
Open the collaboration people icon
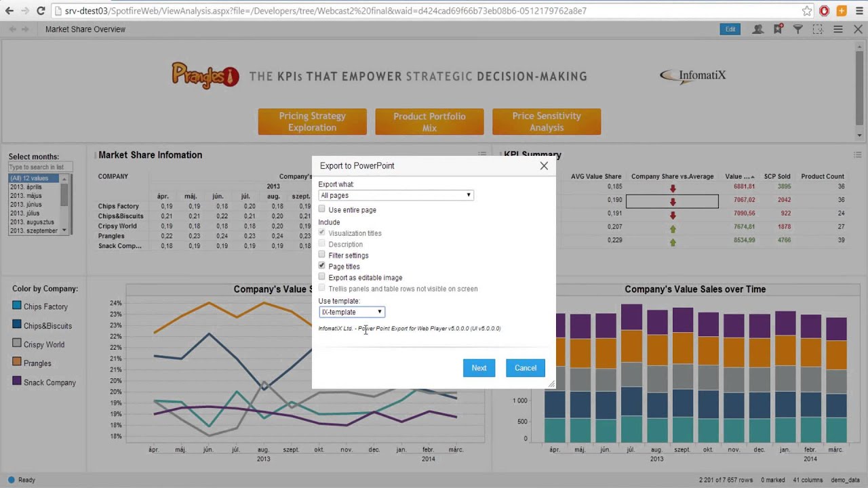click(758, 29)
